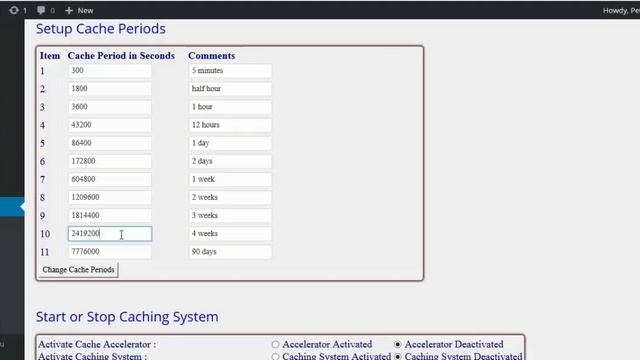Click the comment field '90 days'
Screen dimensions: 640x360
click(x=230, y=251)
